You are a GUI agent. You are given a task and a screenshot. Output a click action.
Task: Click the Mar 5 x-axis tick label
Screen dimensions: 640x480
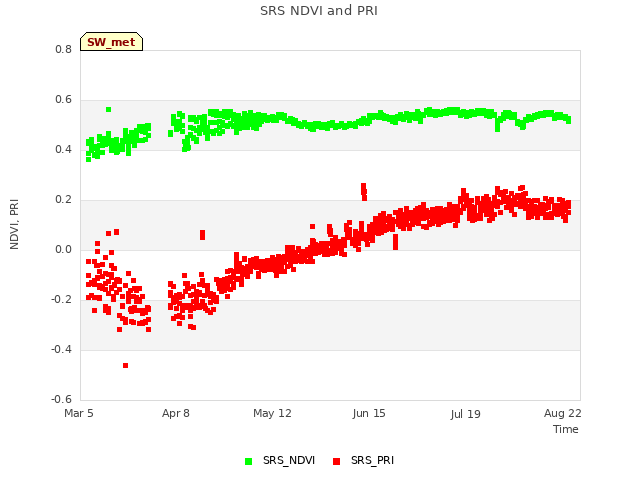click(79, 413)
